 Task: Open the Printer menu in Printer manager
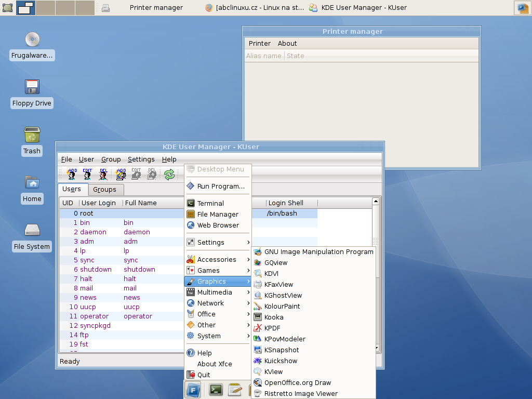tap(259, 44)
